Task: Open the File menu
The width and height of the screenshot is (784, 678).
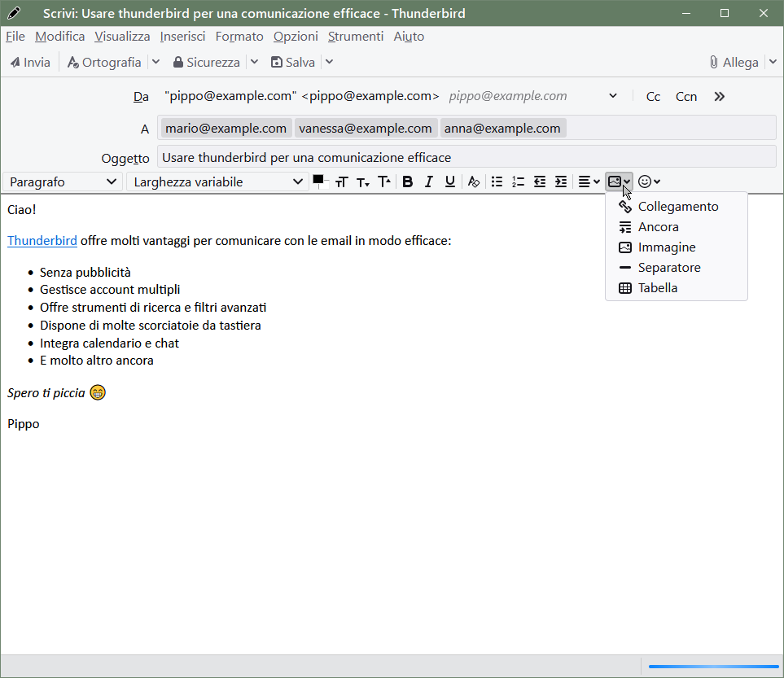Action: click(15, 37)
